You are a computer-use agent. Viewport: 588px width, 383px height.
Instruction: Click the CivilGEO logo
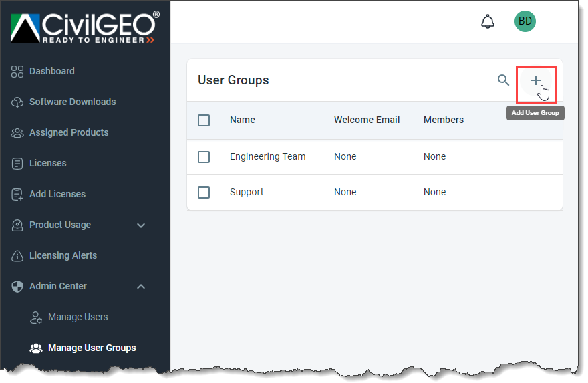click(x=85, y=27)
